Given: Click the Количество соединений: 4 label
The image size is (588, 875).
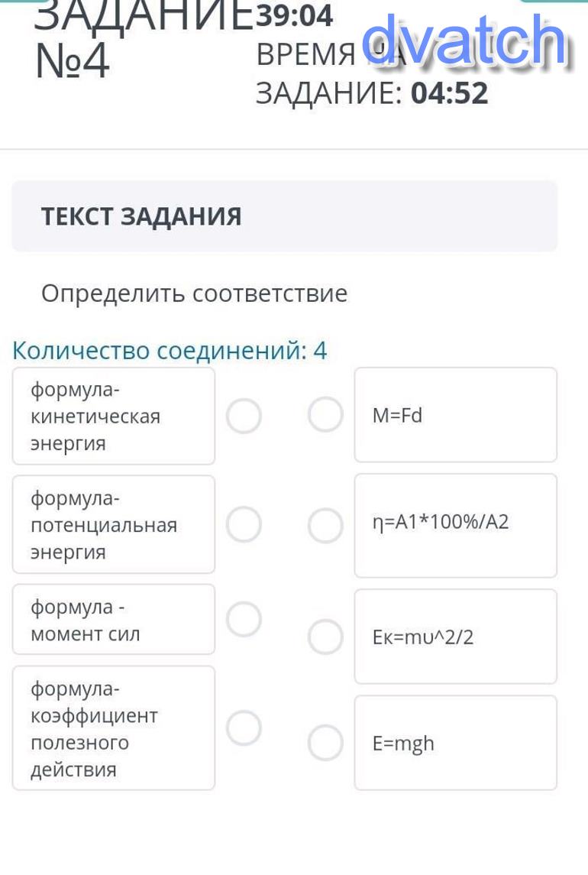Looking at the screenshot, I should pos(170,351).
